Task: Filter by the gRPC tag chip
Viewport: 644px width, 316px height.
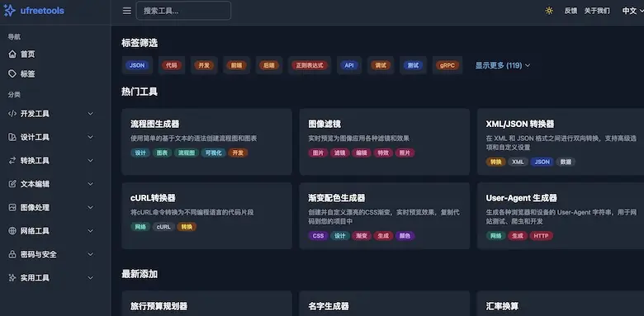Action: [x=447, y=65]
